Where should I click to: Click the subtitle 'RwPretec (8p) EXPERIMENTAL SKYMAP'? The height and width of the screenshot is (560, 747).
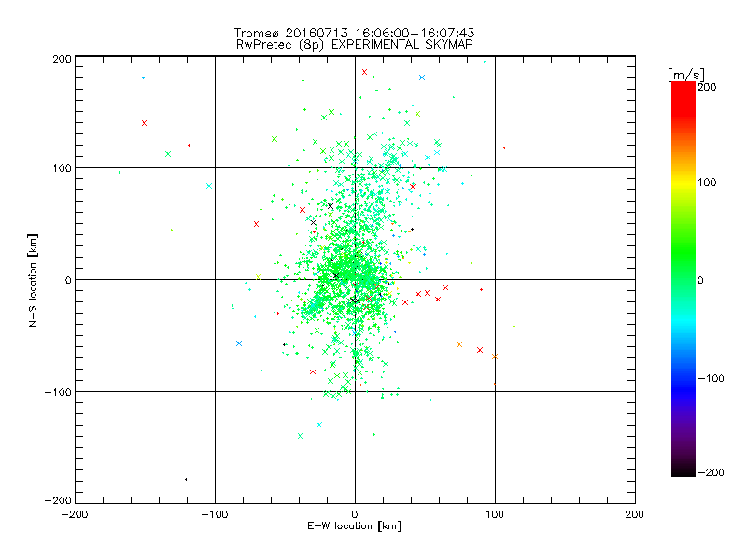point(355,45)
